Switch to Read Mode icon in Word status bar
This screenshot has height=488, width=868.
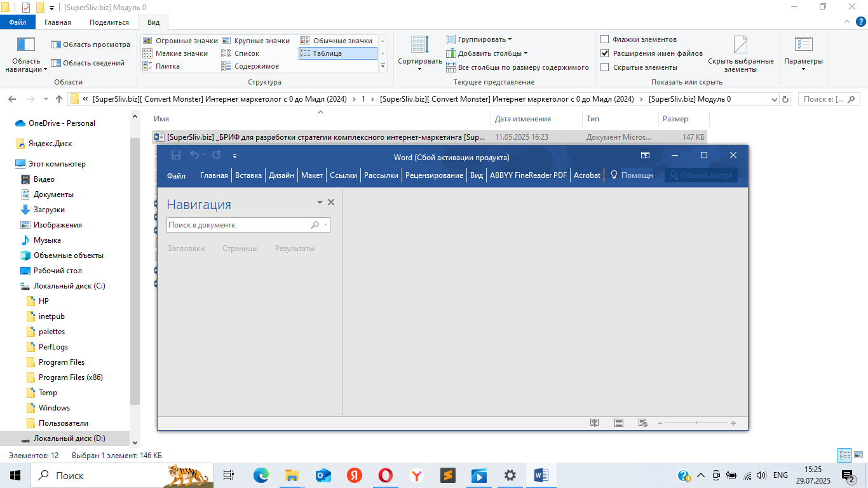[595, 423]
